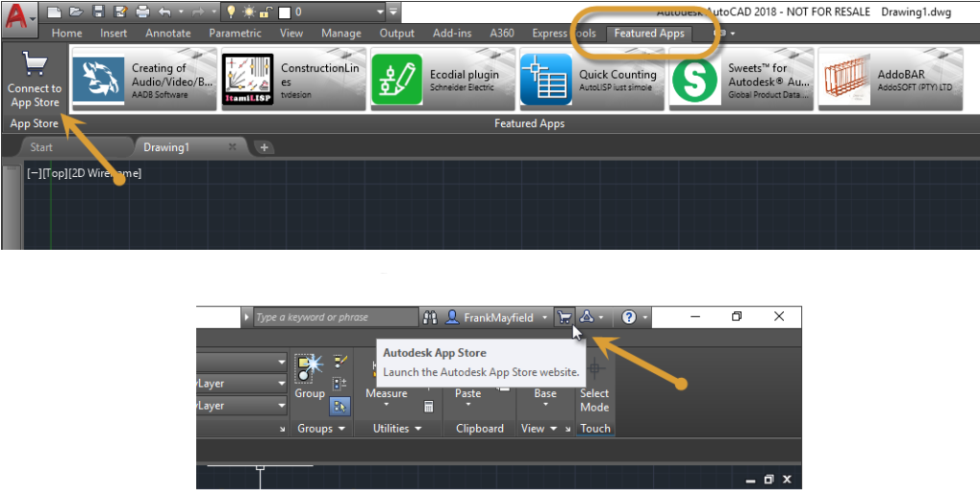Click the binoculars search icon
The width and height of the screenshot is (980, 490).
point(430,318)
